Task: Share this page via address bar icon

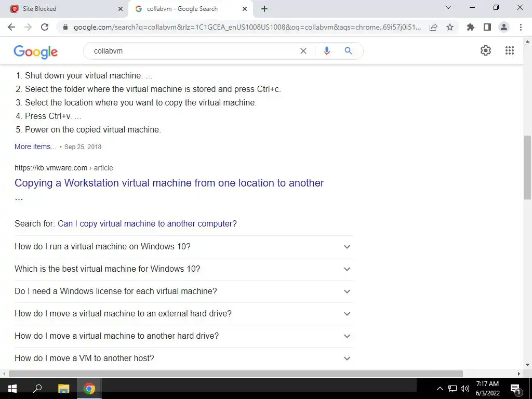Action: (x=433, y=27)
